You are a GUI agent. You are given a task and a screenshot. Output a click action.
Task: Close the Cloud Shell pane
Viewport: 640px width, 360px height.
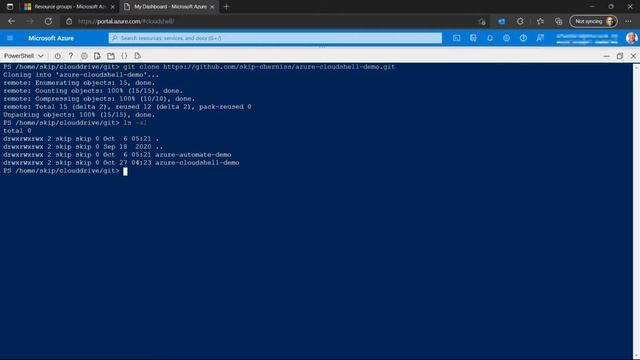click(x=633, y=56)
